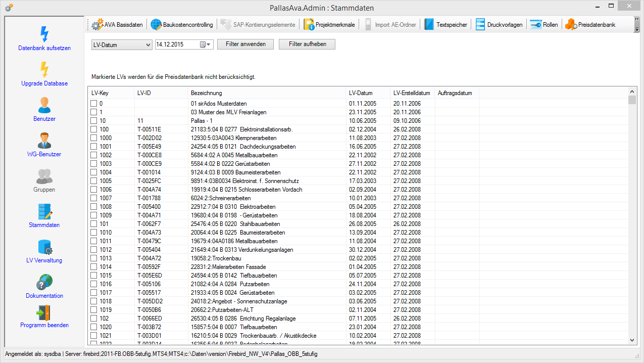
Task: Click the status bar login info text
Action: coord(161,353)
